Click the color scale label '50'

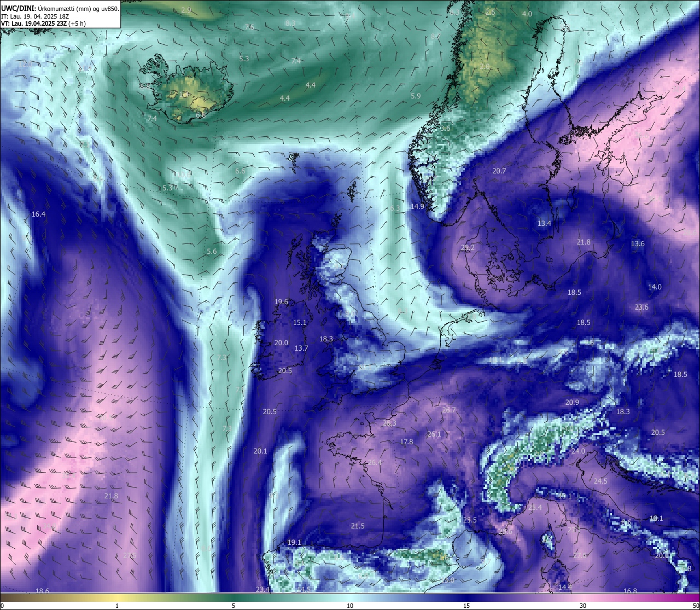point(696,606)
